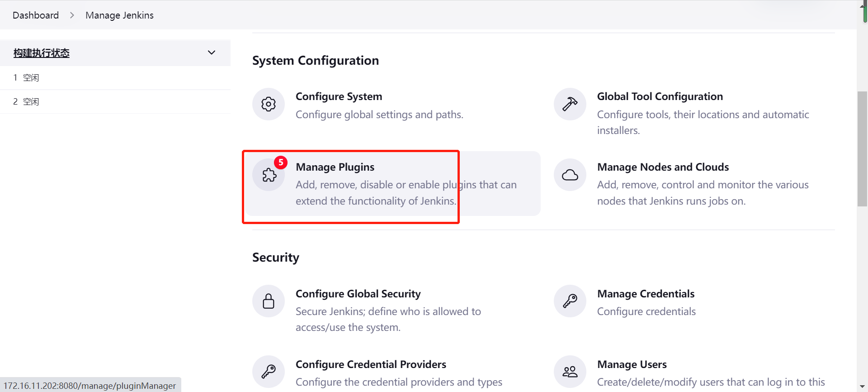Collapse the 构建执行状态 panel chevron
Viewport: 868px width, 392px height.
[x=211, y=53]
